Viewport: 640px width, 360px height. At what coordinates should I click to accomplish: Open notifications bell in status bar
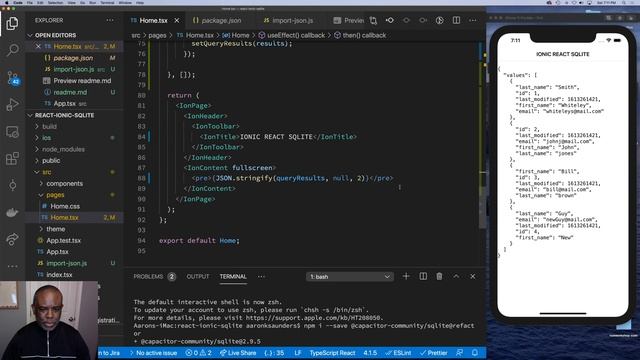(475, 353)
